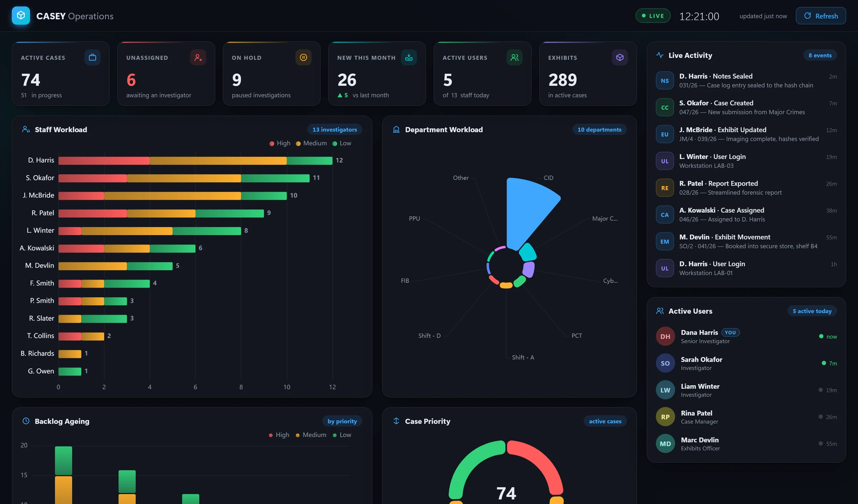This screenshot has height=504, width=858.
Task: Click G. Owen workload bar
Action: click(70, 371)
